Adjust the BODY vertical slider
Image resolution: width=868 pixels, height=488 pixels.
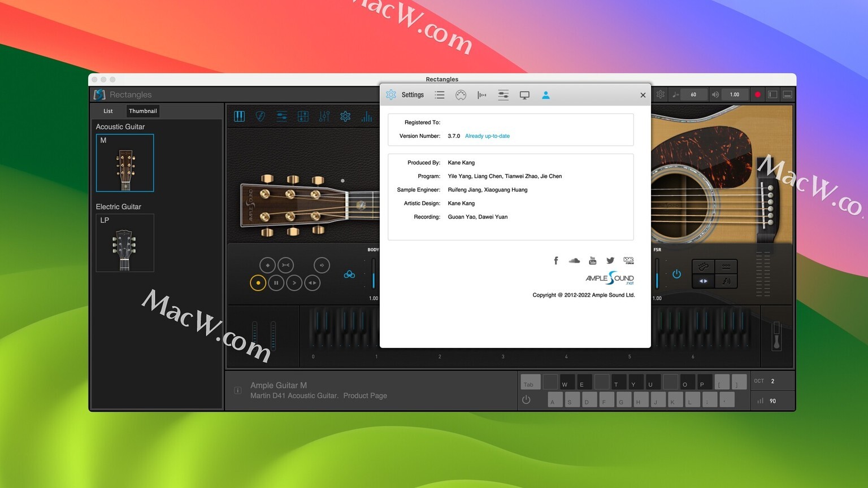(374, 273)
